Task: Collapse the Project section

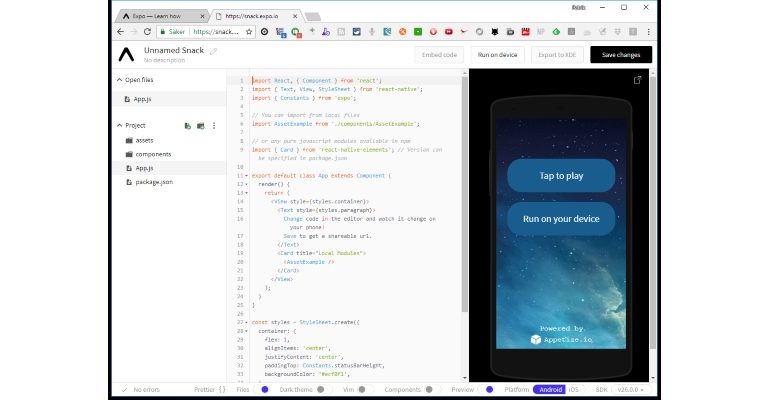Action: pyautogui.click(x=118, y=125)
